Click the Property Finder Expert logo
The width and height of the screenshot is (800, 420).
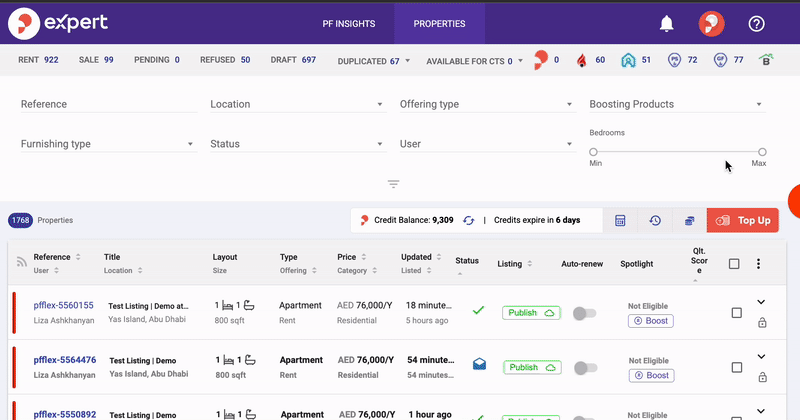58,23
